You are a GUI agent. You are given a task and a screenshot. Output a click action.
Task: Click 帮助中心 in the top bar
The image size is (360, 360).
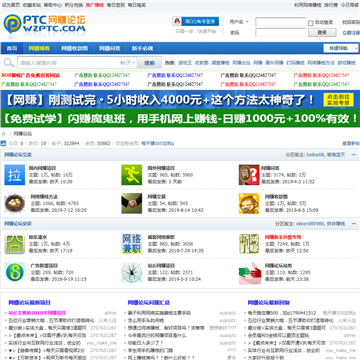(x=53, y=5)
